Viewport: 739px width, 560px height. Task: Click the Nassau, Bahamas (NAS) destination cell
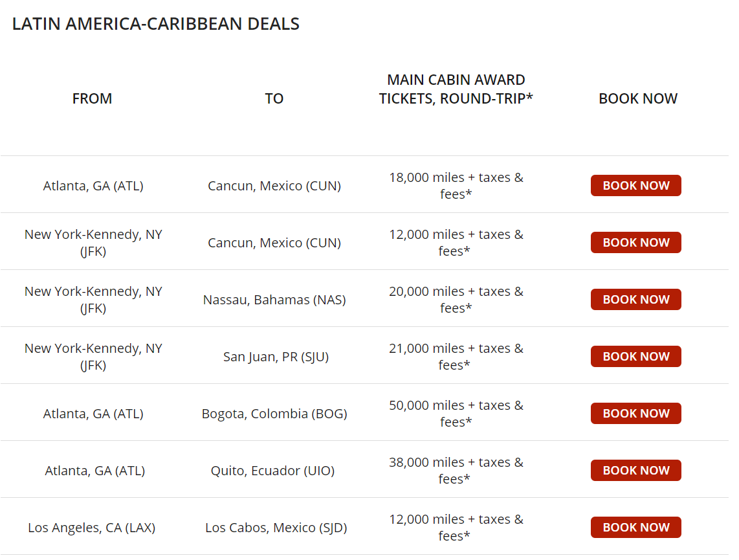coord(274,300)
